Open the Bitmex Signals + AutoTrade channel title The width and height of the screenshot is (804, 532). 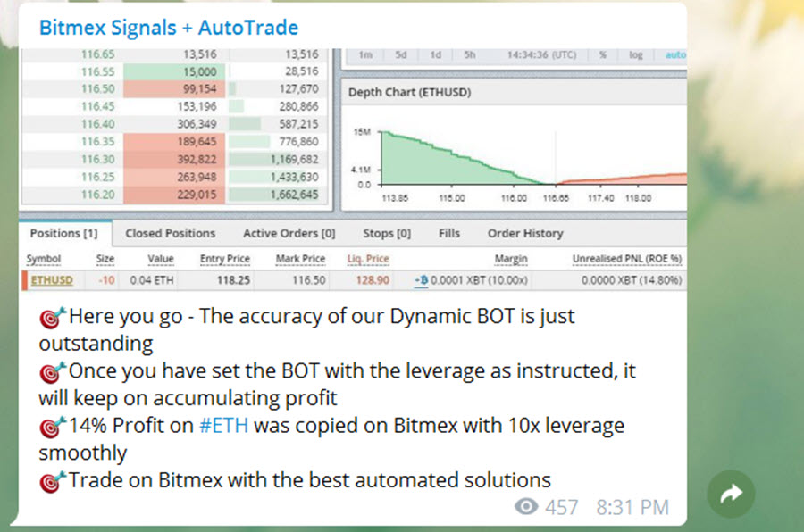coord(169,28)
